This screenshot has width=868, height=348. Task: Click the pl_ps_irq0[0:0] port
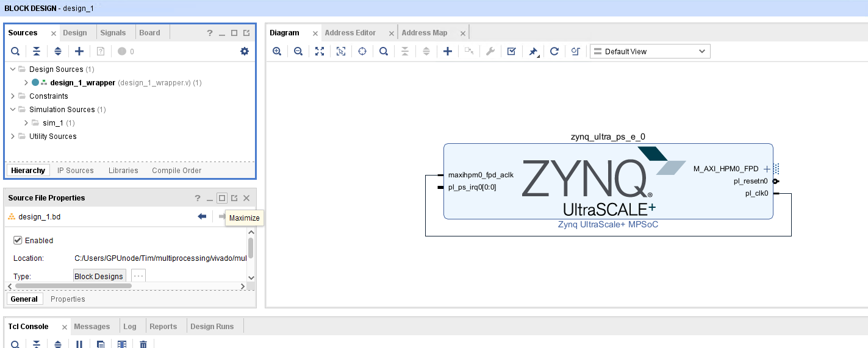472,187
